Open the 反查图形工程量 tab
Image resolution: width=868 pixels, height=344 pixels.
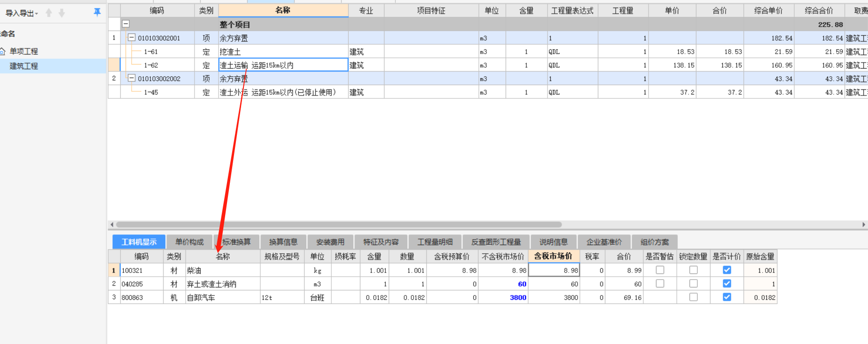(x=496, y=242)
